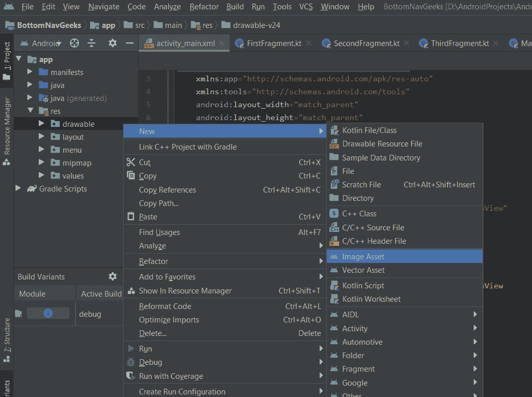The image size is (532, 397).
Task: Click the locate/scroll-from-source target icon
Action: pyautogui.click(x=74, y=43)
